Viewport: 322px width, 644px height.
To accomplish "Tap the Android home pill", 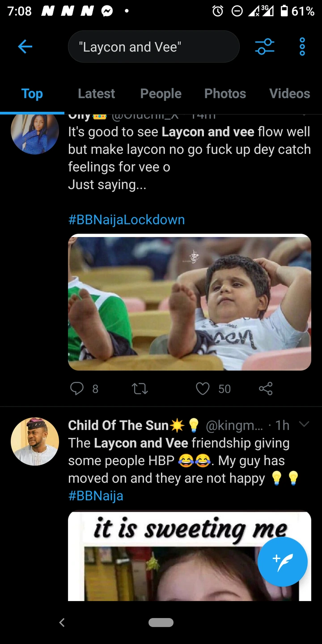I will (161, 623).
